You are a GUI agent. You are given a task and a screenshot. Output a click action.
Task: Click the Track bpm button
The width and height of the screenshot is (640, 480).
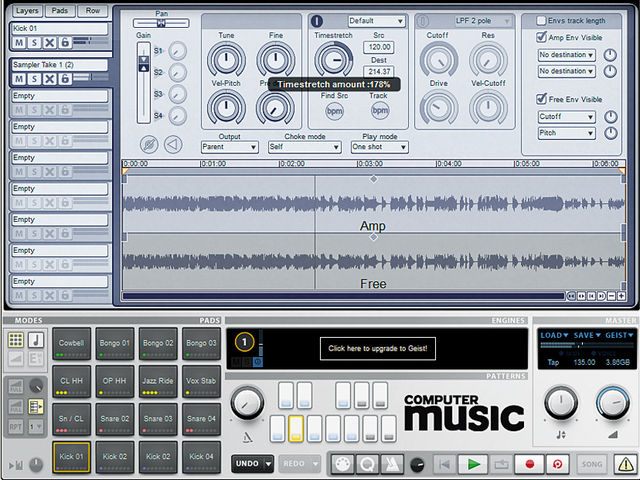tap(380, 111)
